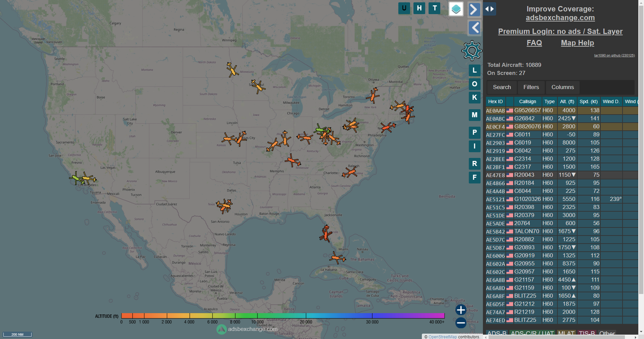This screenshot has height=339, width=644.
Task: Select aircraft row AE74ED BLITZ25
Action: coord(562,320)
